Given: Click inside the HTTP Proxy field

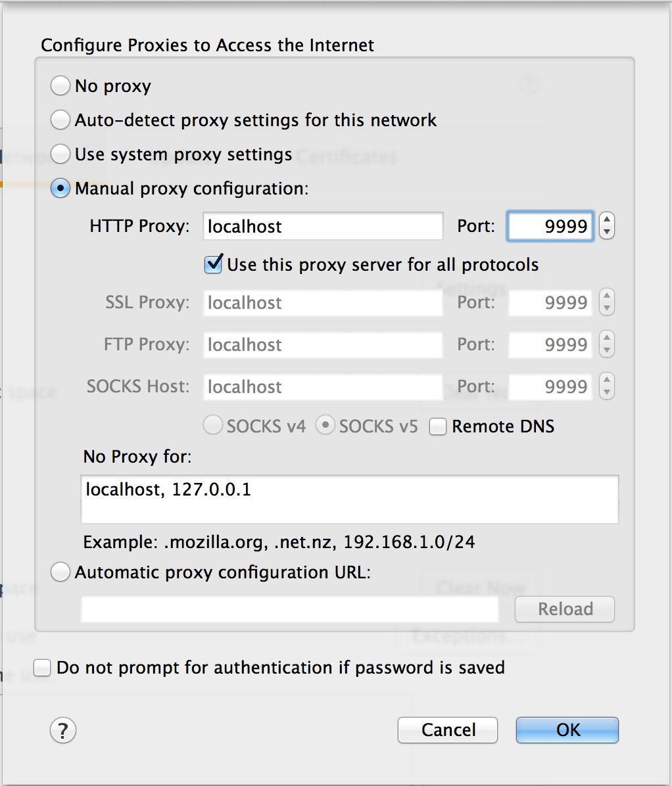Looking at the screenshot, I should [322, 226].
